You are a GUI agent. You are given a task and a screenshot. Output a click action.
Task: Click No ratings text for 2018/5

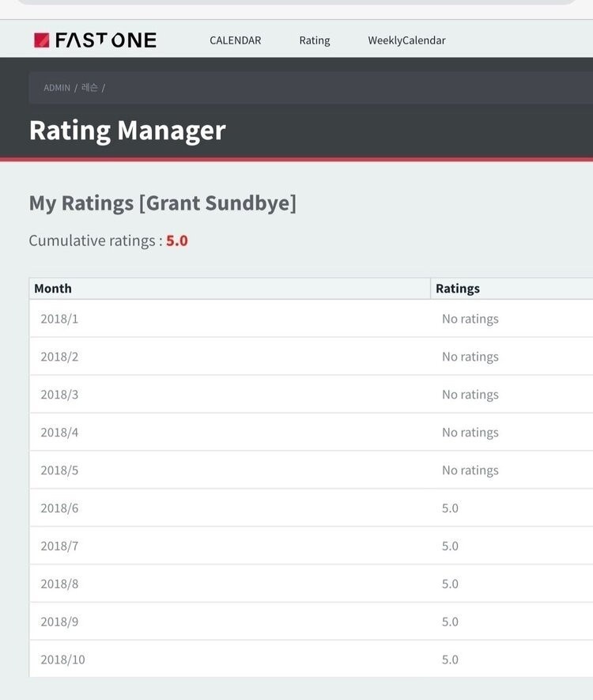470,471
